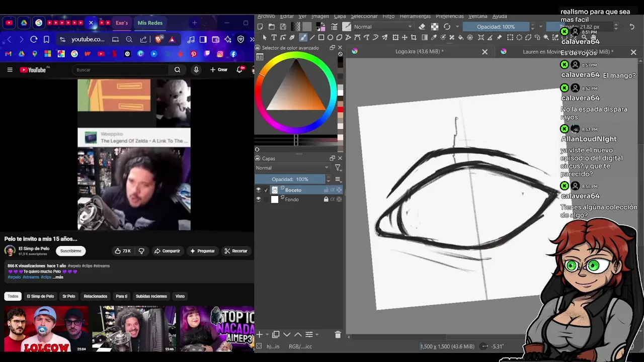The width and height of the screenshot is (644, 362).
Task: Select the Elliptical Selection tool in Krita
Action: click(x=519, y=37)
